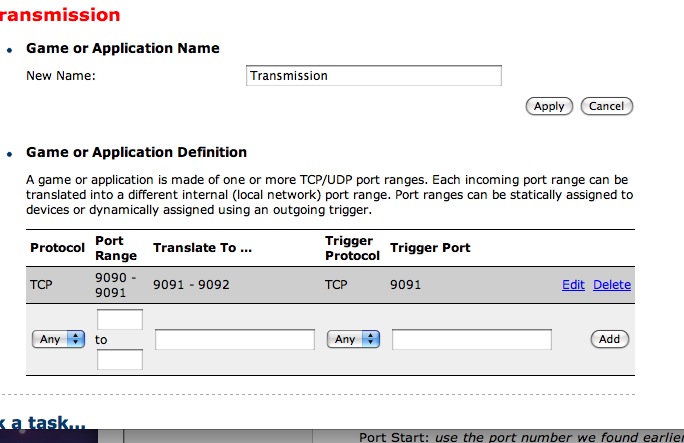Click the Add button
This screenshot has width=684, height=443.
609,339
